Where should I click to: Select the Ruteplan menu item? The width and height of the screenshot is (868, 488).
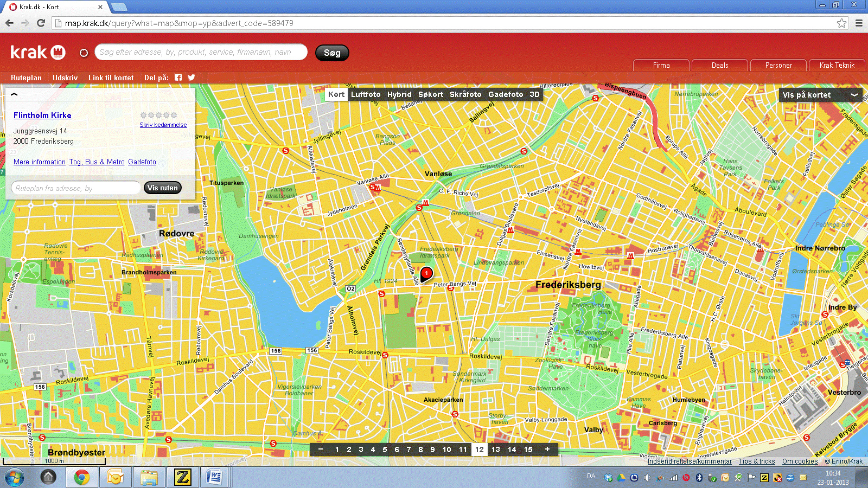pos(26,78)
